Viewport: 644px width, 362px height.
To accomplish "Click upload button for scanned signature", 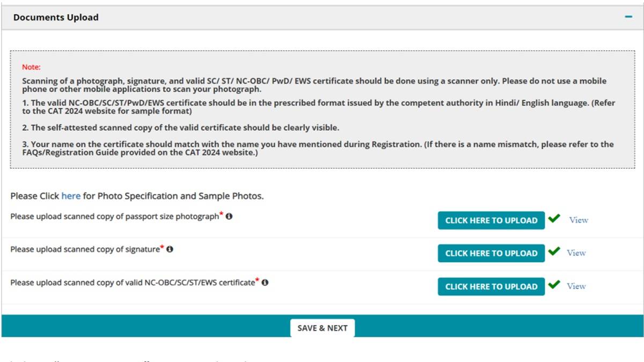I will (x=491, y=253).
